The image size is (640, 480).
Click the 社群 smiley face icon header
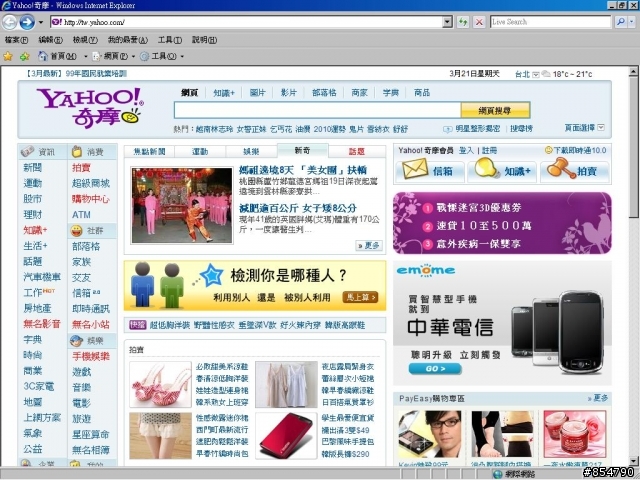click(x=76, y=231)
